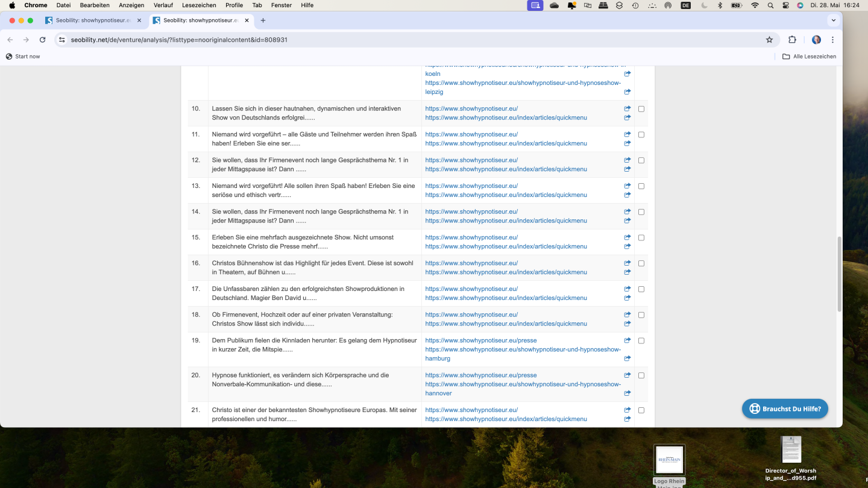The image size is (868, 488).
Task: Reload the page with the refresh icon
Action: point(42,40)
